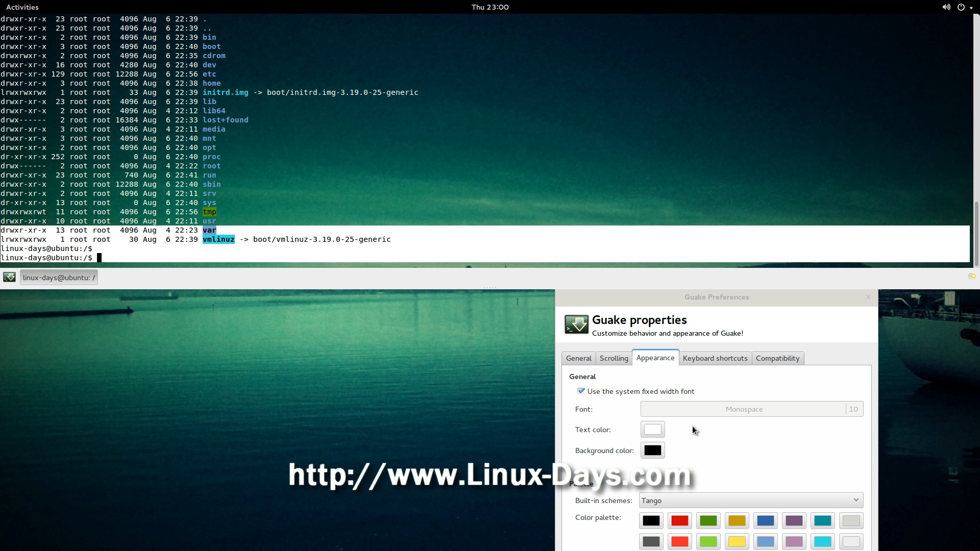Click the vmlinuz entry in terminal listing
The width and height of the screenshot is (980, 551).
[218, 239]
